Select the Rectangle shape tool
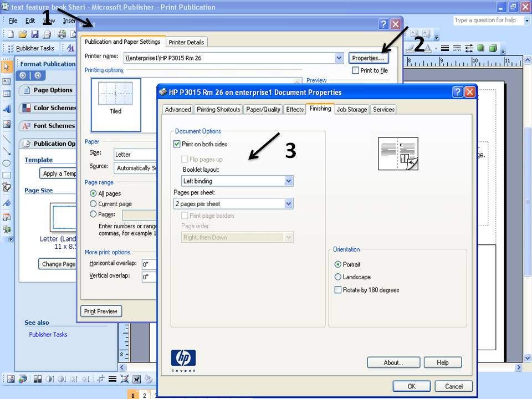The width and height of the screenshot is (532, 399). (7, 176)
